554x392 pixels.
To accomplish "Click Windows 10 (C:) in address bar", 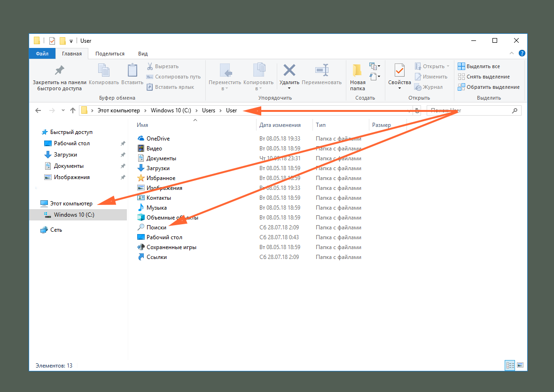I will 171,110.
